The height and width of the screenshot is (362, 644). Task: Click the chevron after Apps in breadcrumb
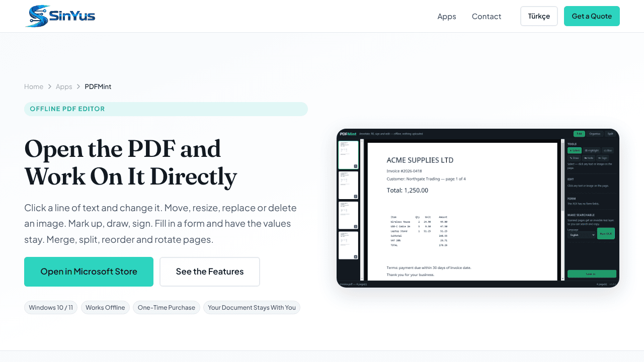point(78,86)
